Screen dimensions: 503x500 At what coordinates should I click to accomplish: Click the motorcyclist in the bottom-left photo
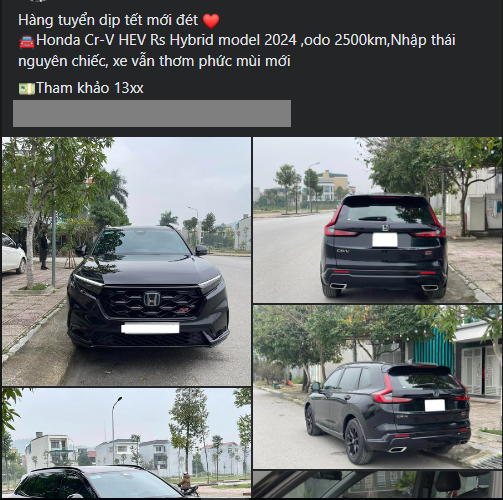[187, 485]
